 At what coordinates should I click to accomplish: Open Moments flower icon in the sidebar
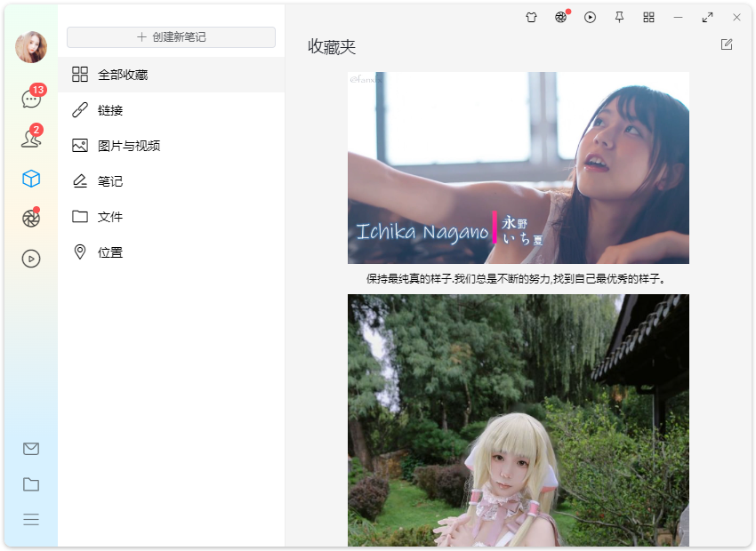30,219
